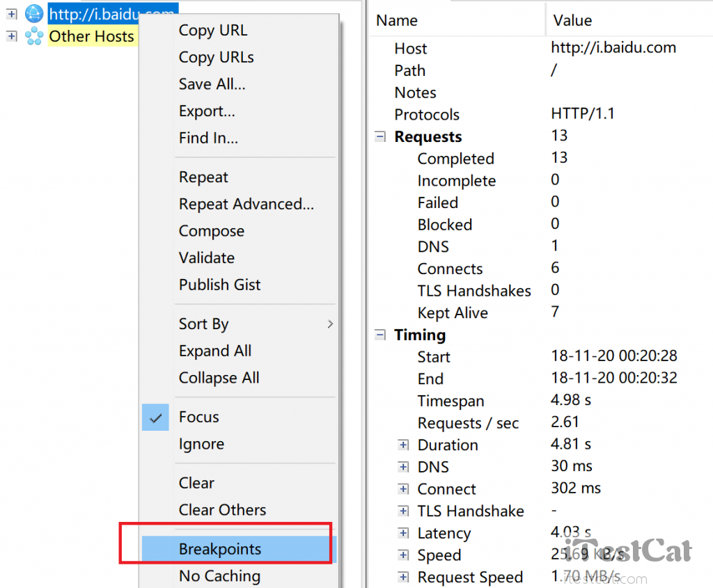Expand the Request Speed row

tap(403, 577)
